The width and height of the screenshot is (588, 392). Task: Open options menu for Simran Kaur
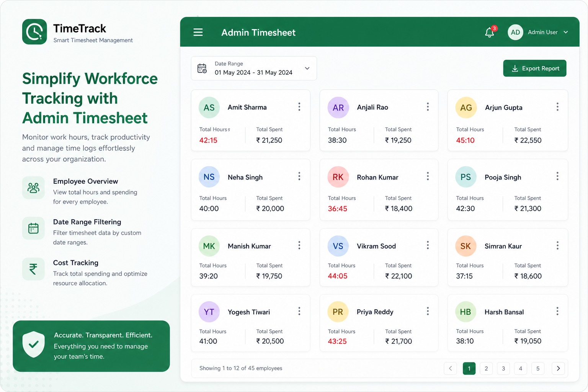tap(557, 245)
